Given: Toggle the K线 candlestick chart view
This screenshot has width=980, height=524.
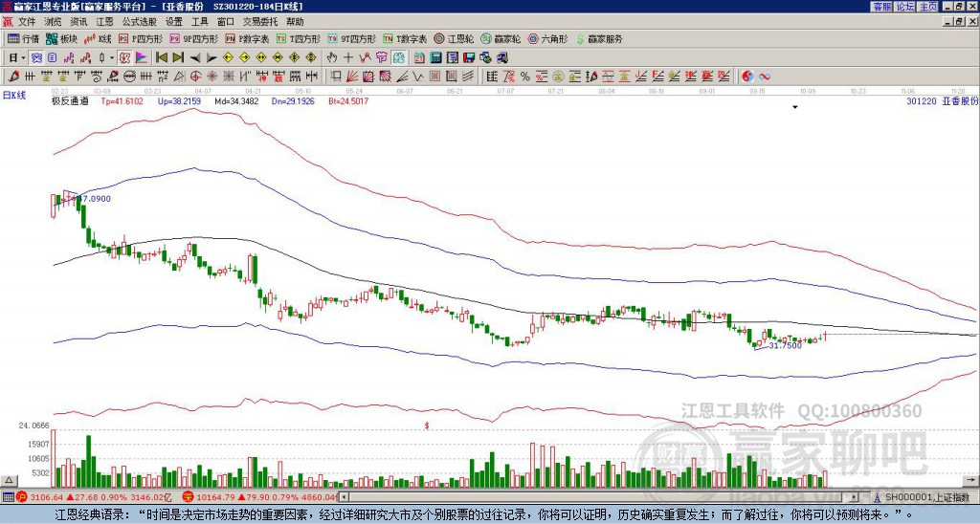Looking at the screenshot, I should click(x=97, y=38).
